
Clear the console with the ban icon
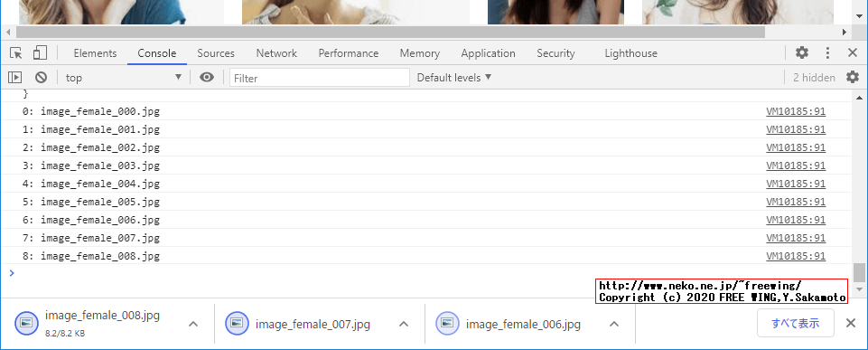[x=41, y=78]
